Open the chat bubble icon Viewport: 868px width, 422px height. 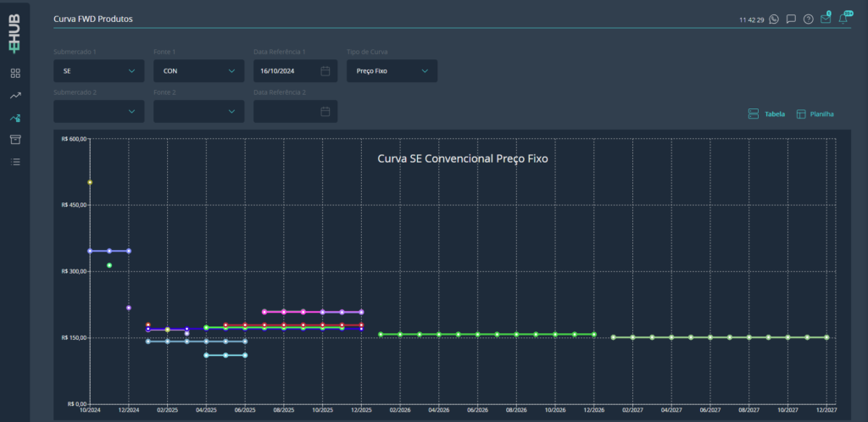[x=791, y=19]
